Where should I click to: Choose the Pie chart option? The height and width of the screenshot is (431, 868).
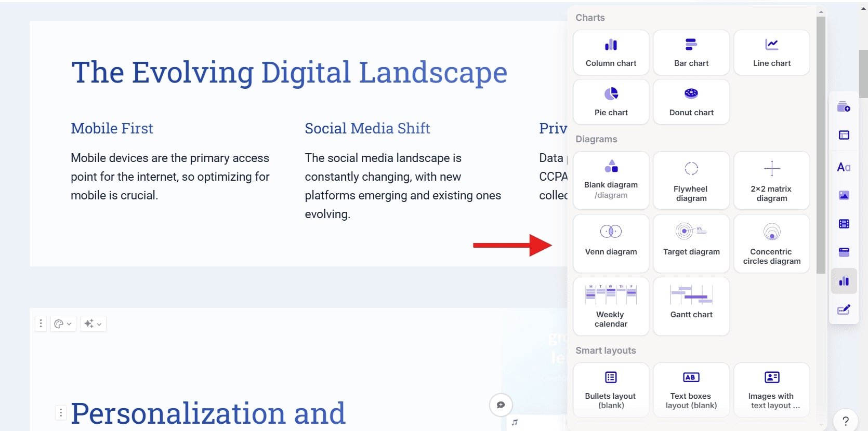click(611, 102)
